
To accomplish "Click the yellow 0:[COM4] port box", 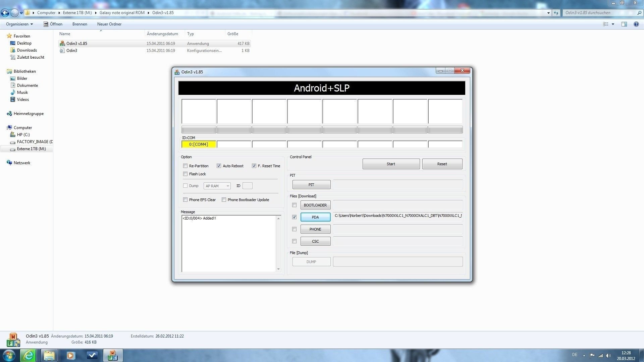I will point(199,144).
